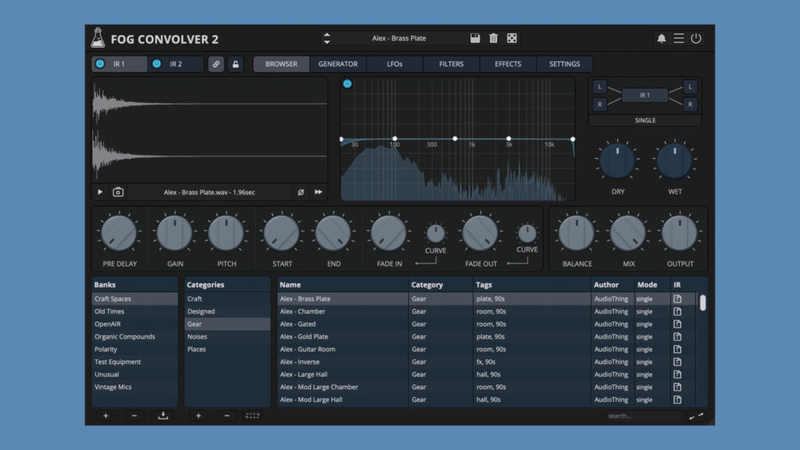The image size is (800, 450).
Task: Click the PITCH knob
Action: pos(226,233)
